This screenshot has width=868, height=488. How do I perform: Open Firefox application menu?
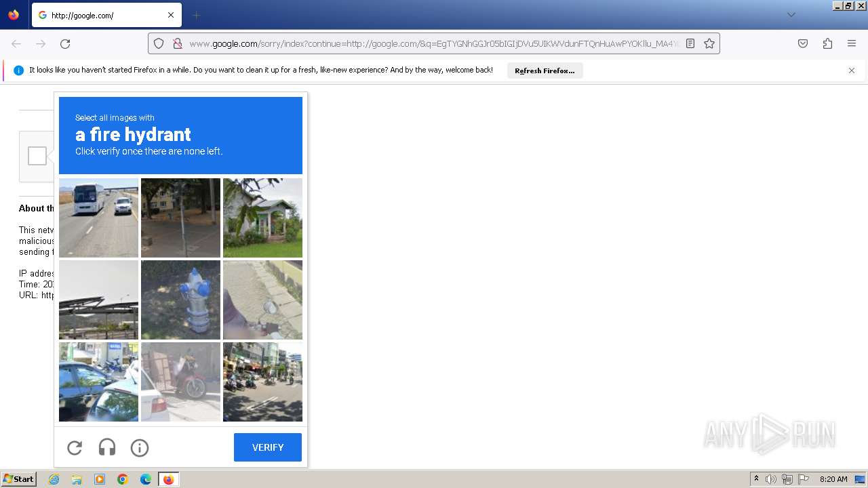(x=852, y=43)
